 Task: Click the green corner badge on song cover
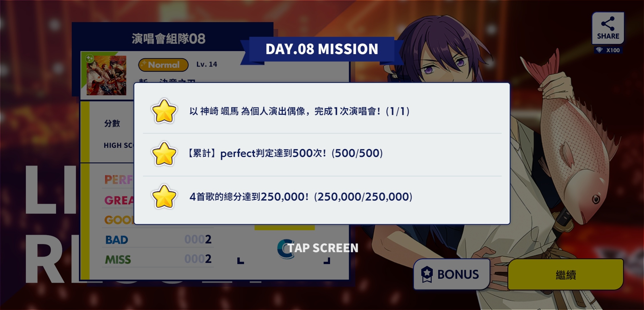pos(90,59)
